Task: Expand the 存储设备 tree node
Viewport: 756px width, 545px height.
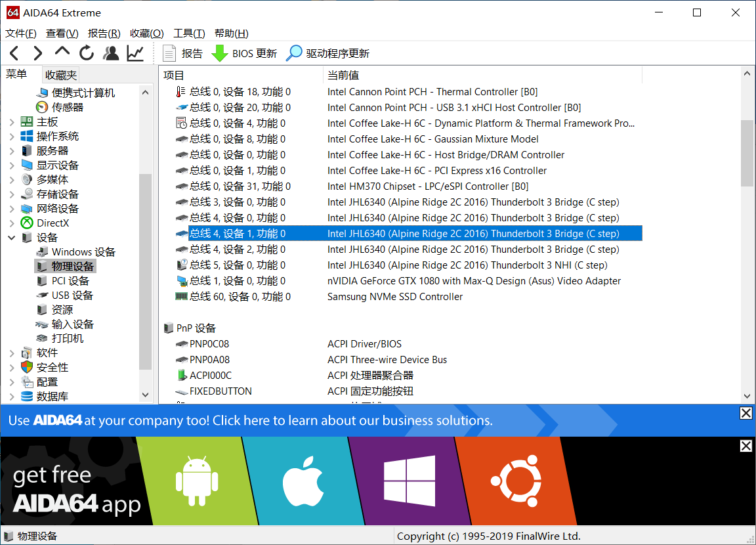Action: [x=12, y=194]
